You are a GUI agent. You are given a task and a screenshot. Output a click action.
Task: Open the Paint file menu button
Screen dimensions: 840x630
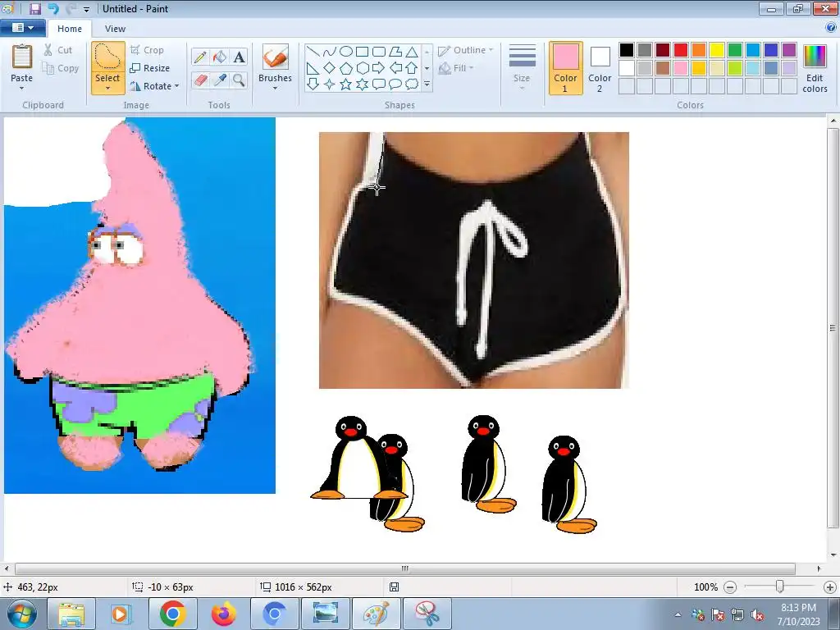pos(22,27)
